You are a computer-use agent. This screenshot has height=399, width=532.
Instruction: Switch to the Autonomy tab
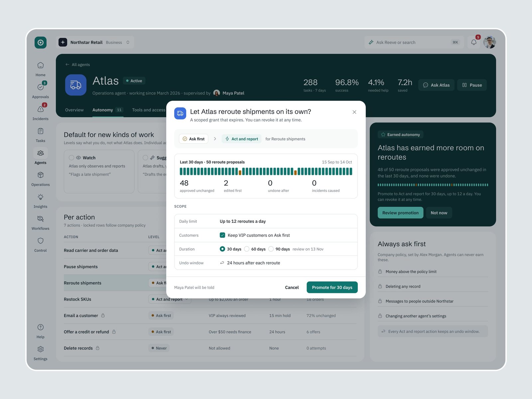pyautogui.click(x=108, y=110)
